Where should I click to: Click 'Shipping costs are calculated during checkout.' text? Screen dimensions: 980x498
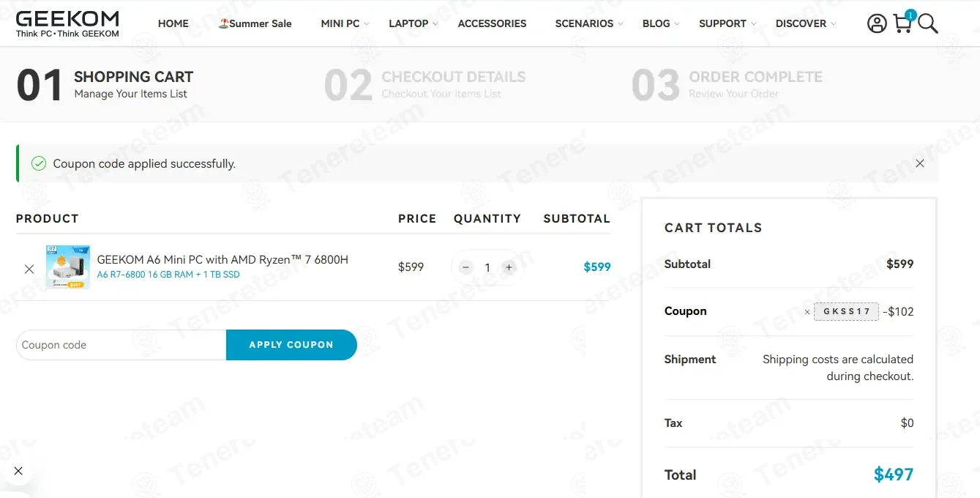[838, 368]
